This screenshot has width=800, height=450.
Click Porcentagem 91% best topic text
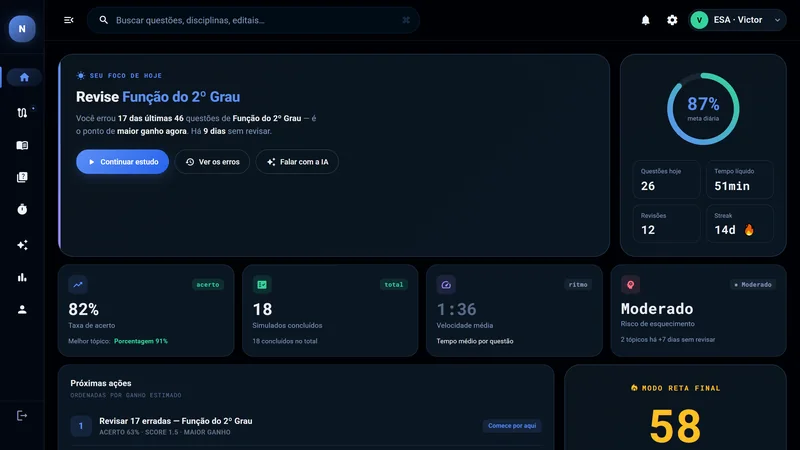tap(141, 341)
